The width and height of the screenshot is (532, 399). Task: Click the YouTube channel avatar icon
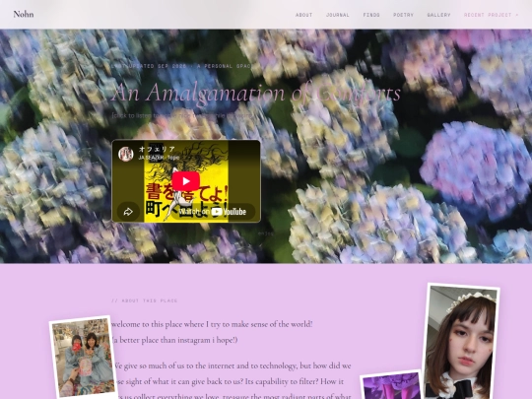tap(125, 154)
